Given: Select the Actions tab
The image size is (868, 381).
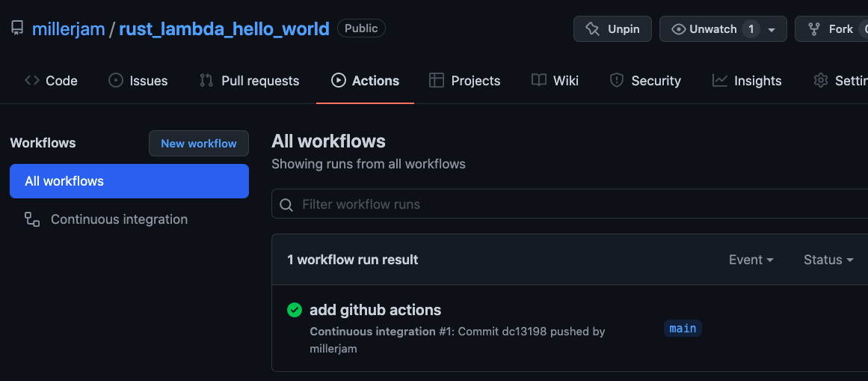Looking at the screenshot, I should pos(365,80).
